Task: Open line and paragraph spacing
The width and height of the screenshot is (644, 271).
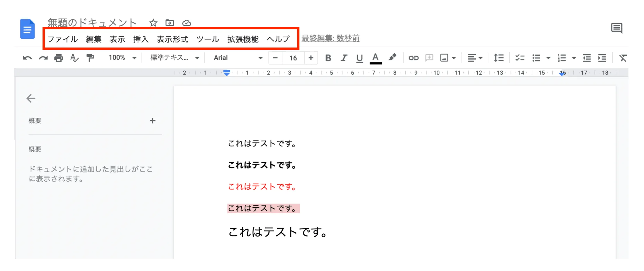Action: [x=499, y=58]
